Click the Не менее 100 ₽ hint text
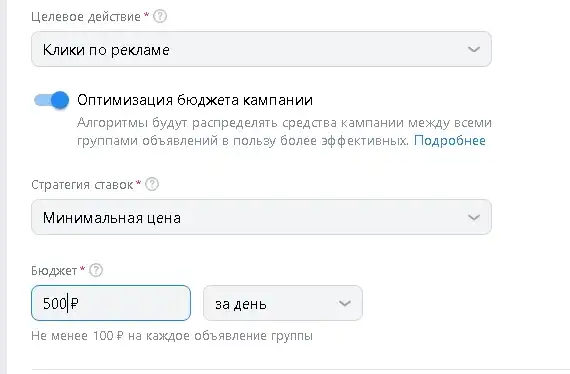The image size is (570, 374). pyautogui.click(x=172, y=335)
